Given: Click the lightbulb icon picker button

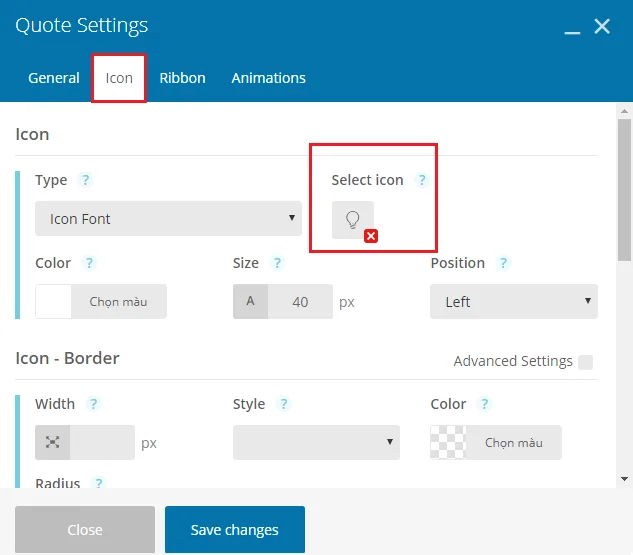Looking at the screenshot, I should tap(352, 220).
